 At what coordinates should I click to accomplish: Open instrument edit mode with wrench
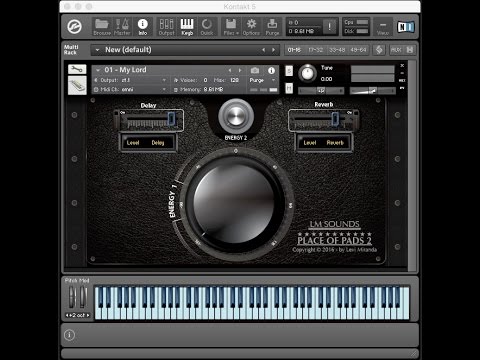77,69
